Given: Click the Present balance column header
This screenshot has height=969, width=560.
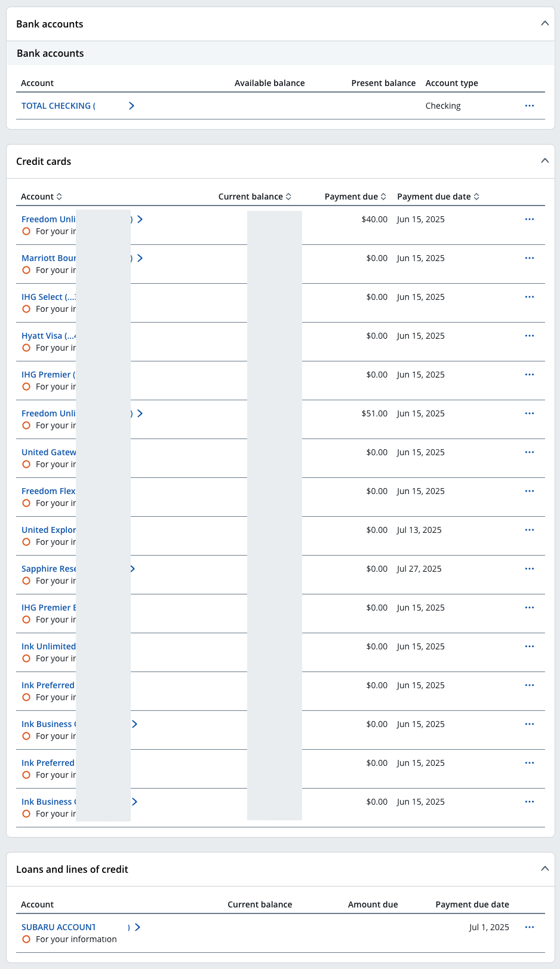Looking at the screenshot, I should [x=383, y=83].
